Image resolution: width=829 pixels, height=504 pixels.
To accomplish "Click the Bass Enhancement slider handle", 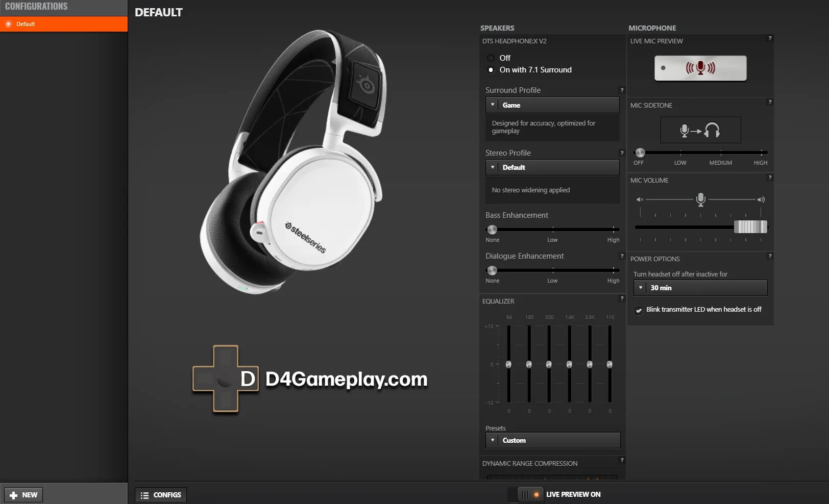I will 492,230.
